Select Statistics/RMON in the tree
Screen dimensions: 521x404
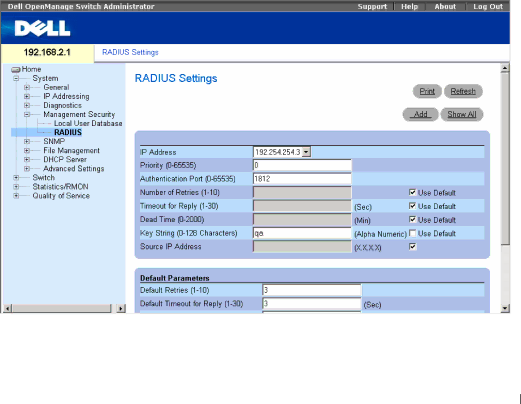60,186
